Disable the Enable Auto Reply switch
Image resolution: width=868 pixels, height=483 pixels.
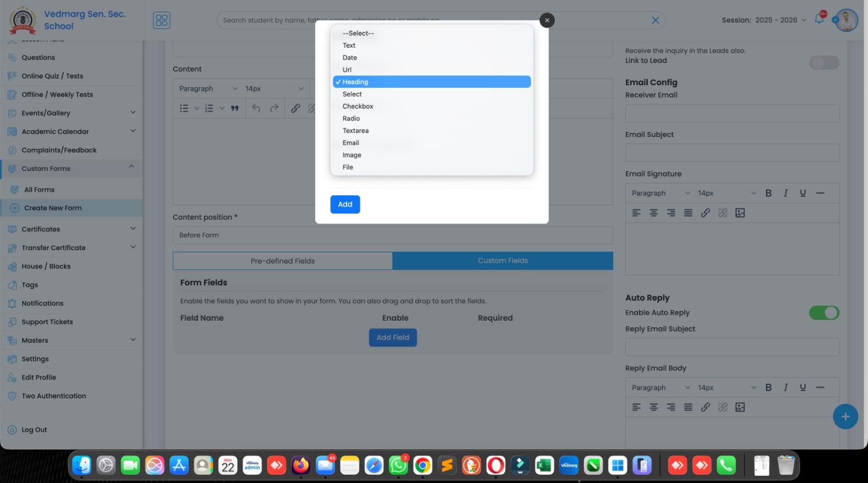[824, 313]
